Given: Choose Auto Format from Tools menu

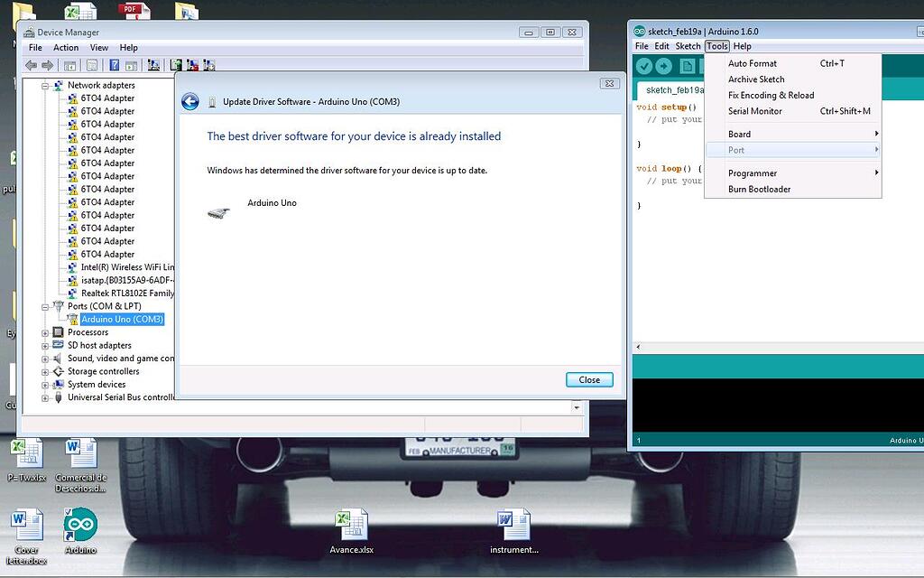Looking at the screenshot, I should 793,63.
